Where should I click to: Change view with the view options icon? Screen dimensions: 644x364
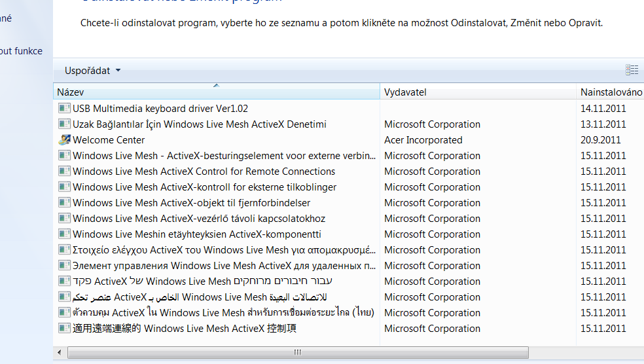(x=632, y=70)
